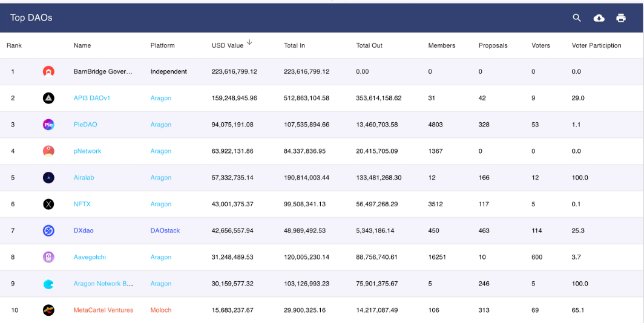Open the Aragon platform link in Aavegotchi row
Screen dimensions: 644x323
(160, 257)
